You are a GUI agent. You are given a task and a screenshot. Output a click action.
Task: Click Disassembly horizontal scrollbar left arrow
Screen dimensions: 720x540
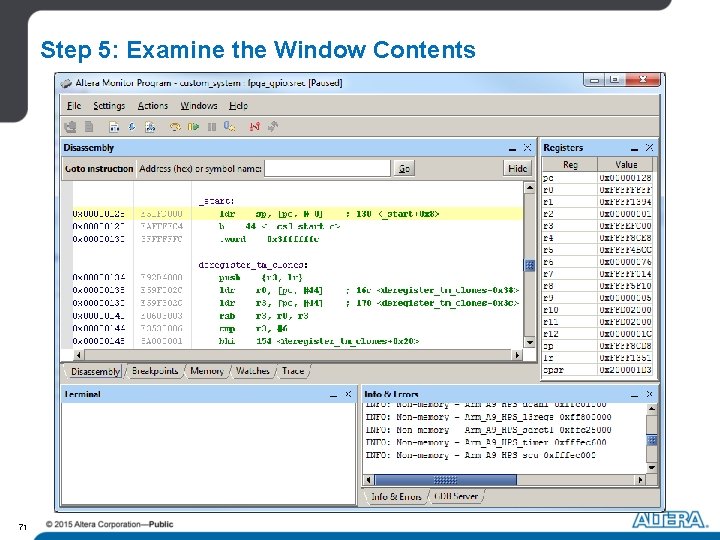pos(79,355)
